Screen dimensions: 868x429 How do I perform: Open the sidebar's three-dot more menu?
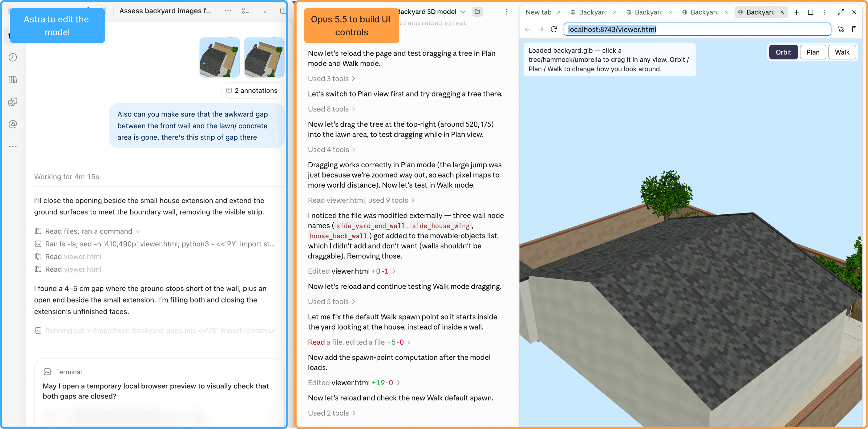click(x=13, y=147)
